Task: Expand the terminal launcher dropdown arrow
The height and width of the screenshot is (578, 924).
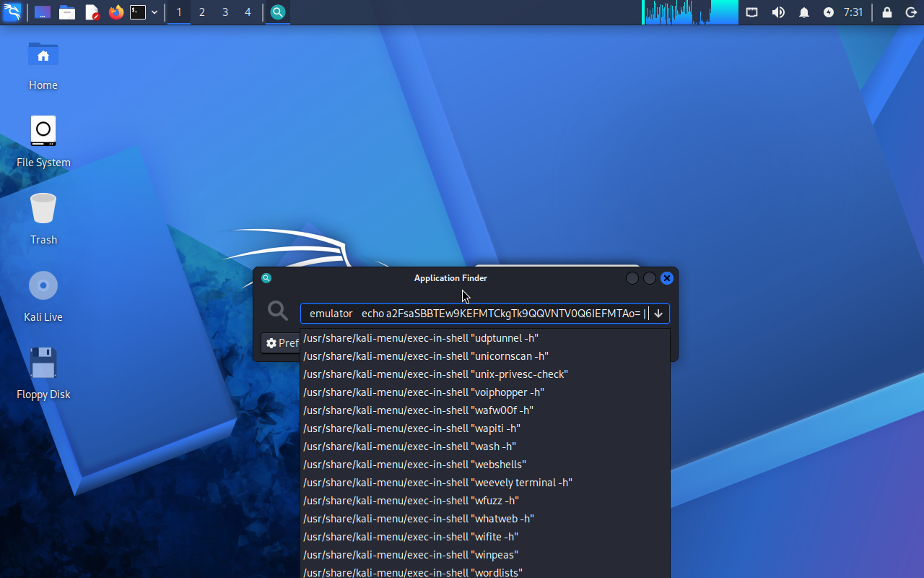Action: [154, 12]
